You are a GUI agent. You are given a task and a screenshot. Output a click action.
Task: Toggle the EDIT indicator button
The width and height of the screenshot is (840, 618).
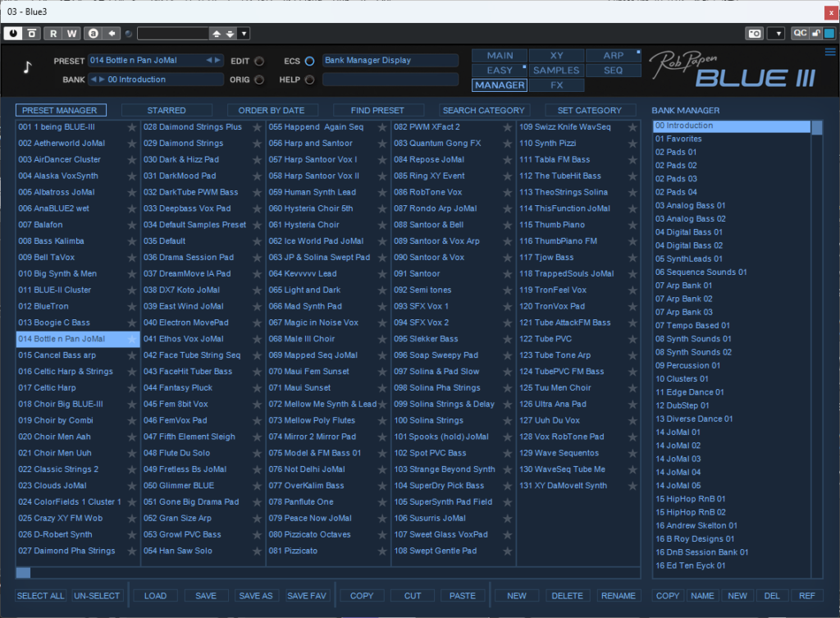pos(259,61)
